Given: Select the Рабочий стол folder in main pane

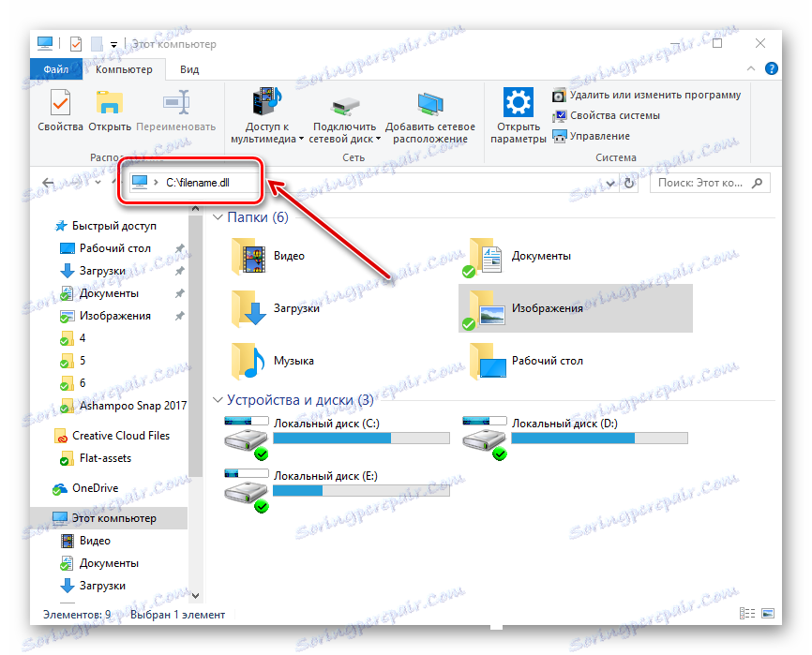Looking at the screenshot, I should (527, 361).
